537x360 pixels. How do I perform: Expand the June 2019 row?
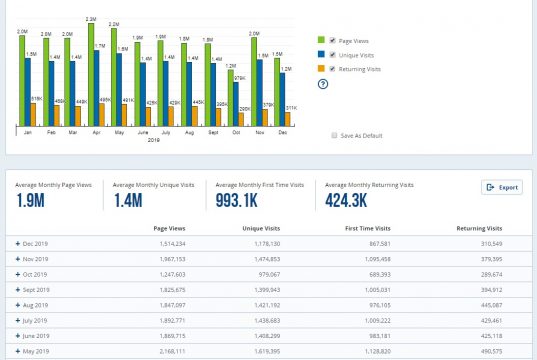pos(18,336)
